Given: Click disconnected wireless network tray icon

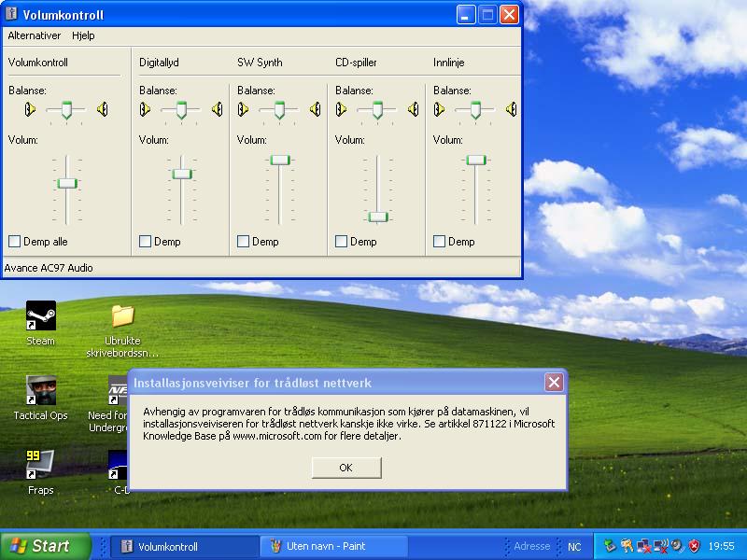Looking at the screenshot, I should (660, 546).
